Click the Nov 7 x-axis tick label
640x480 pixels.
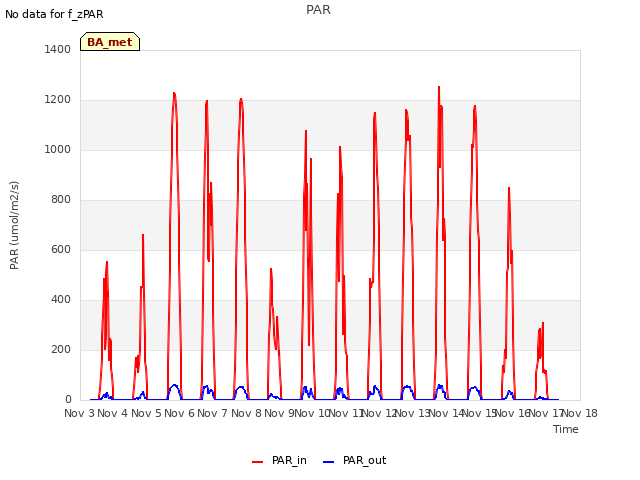[213, 413]
